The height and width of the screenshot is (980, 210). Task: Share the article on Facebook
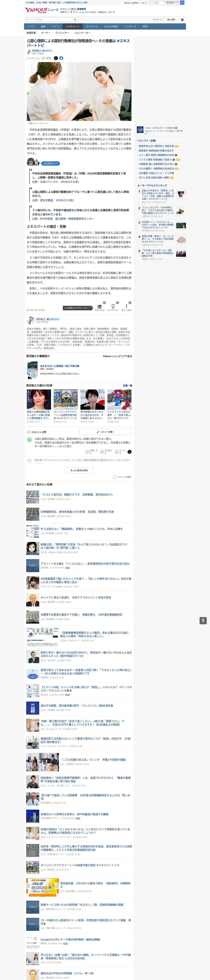point(61,58)
